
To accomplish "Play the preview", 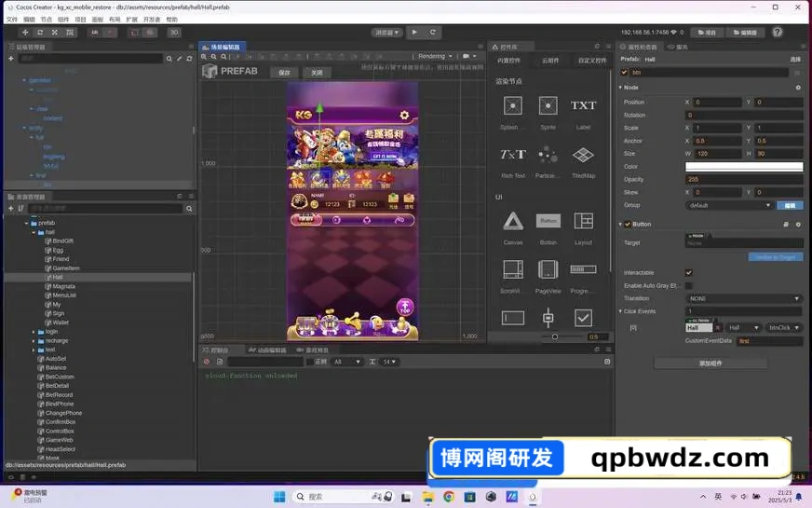I will (x=414, y=32).
